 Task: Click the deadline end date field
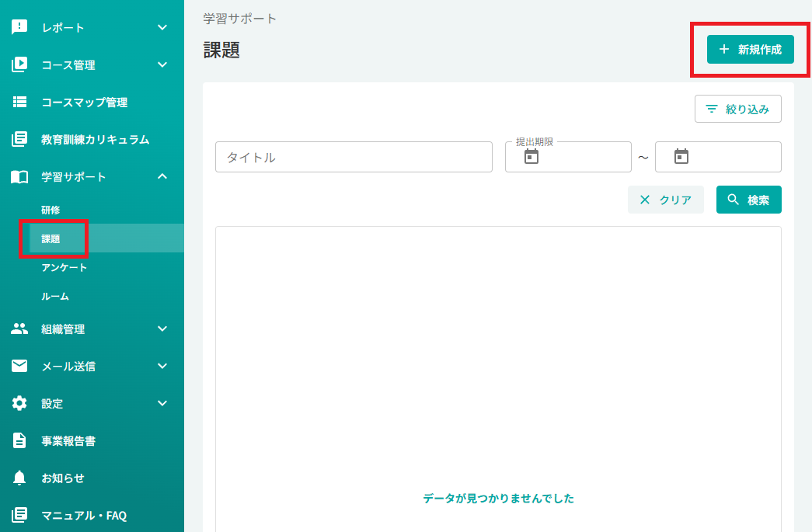pyautogui.click(x=718, y=157)
